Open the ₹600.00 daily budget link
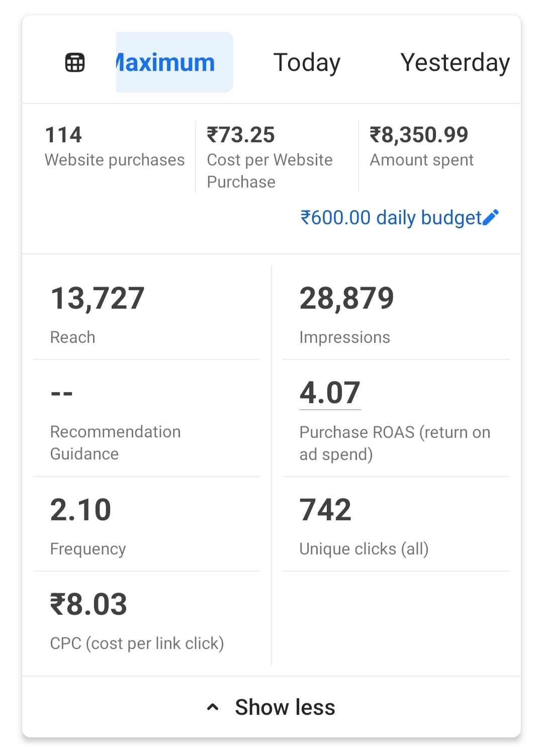Image resolution: width=543 pixels, height=756 pixels. coord(391,218)
